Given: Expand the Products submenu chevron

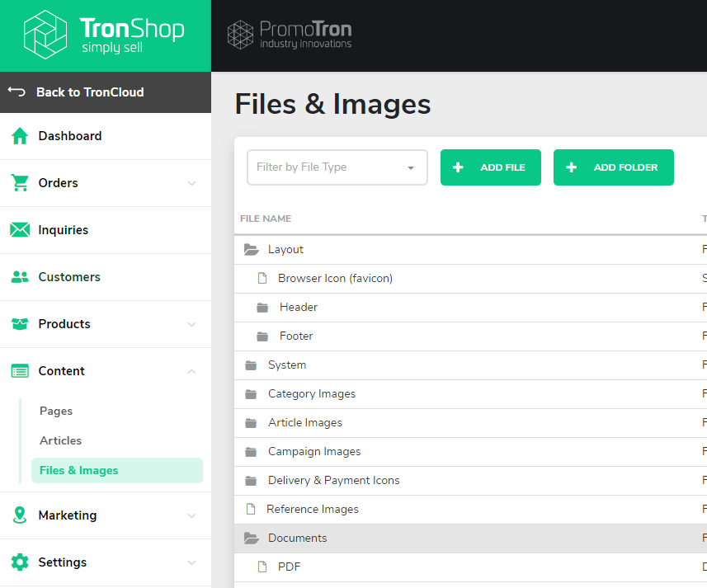Looking at the screenshot, I should (x=191, y=324).
